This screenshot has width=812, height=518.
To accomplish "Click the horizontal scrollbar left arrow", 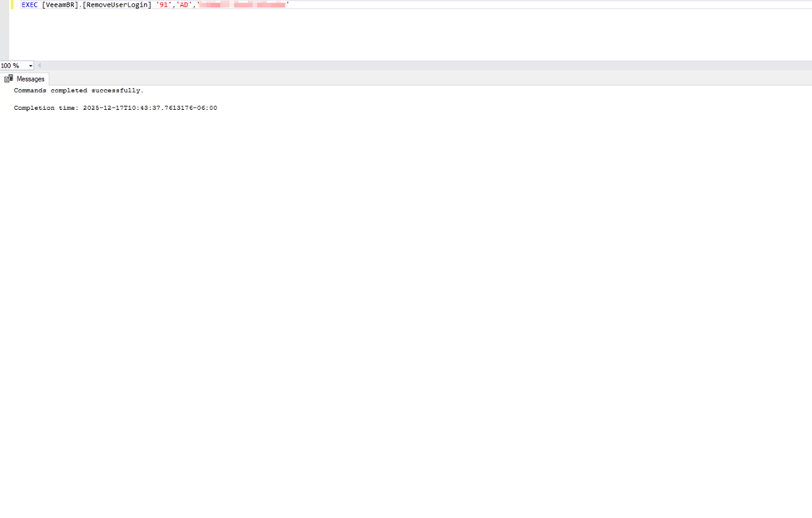I will pos(39,66).
